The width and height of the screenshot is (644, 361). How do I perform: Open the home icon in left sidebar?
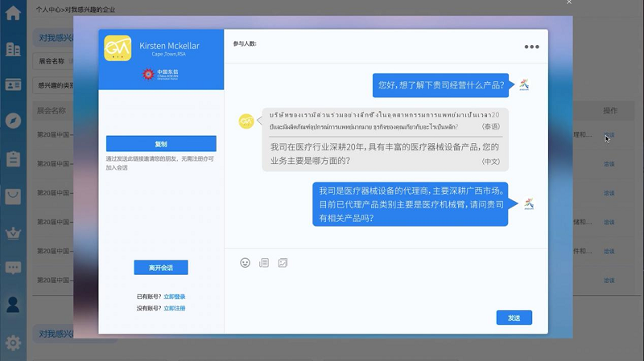pos(13,13)
